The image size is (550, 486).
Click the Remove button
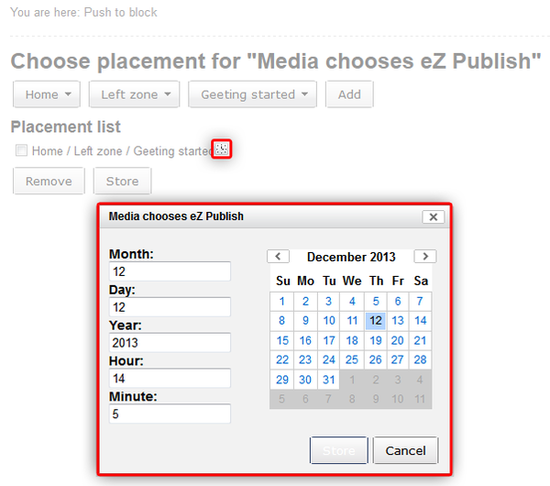point(49,181)
